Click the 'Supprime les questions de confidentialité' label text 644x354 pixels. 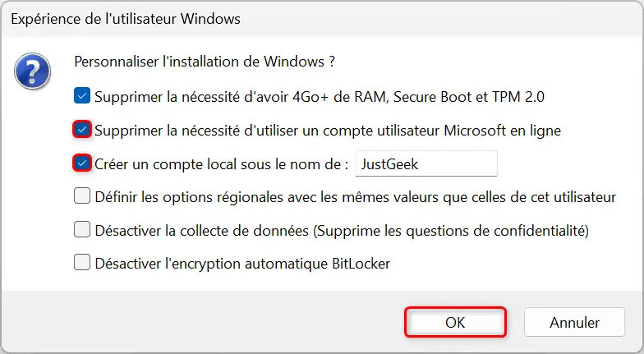click(451, 231)
